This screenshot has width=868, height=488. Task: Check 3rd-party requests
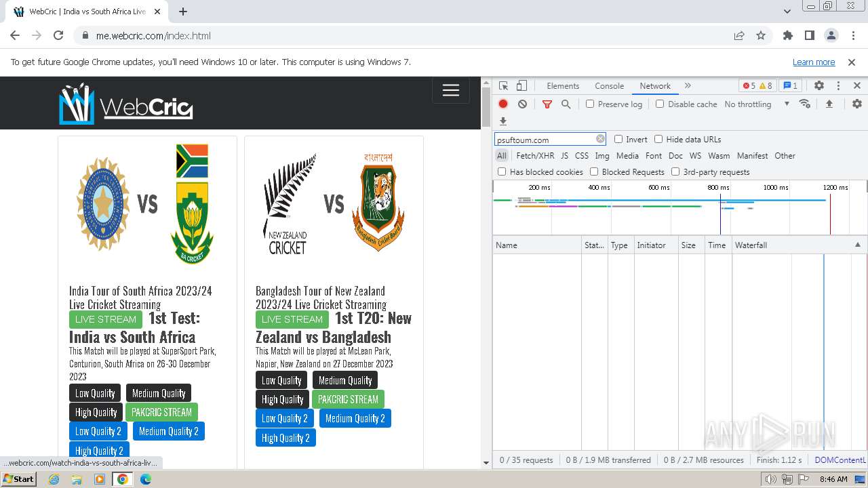(675, 171)
